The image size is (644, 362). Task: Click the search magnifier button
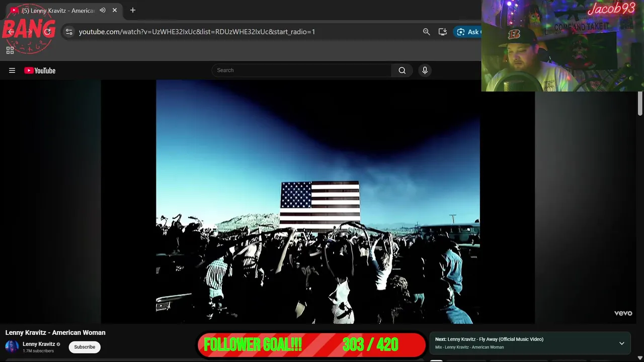402,70
